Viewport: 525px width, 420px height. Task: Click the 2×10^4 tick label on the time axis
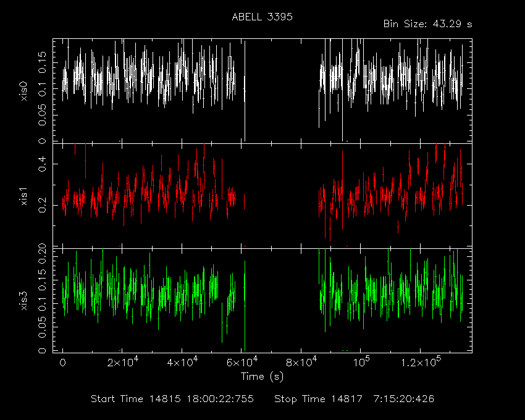122,362
